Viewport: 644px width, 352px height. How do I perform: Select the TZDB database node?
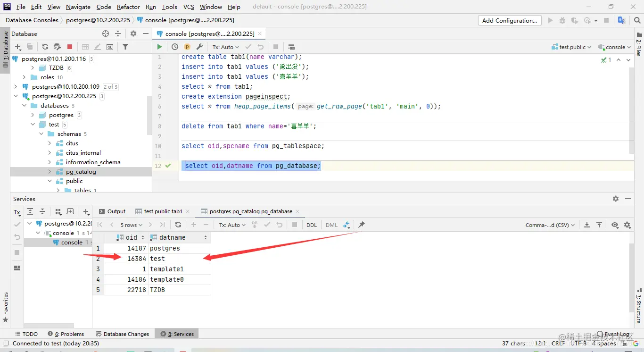point(56,68)
